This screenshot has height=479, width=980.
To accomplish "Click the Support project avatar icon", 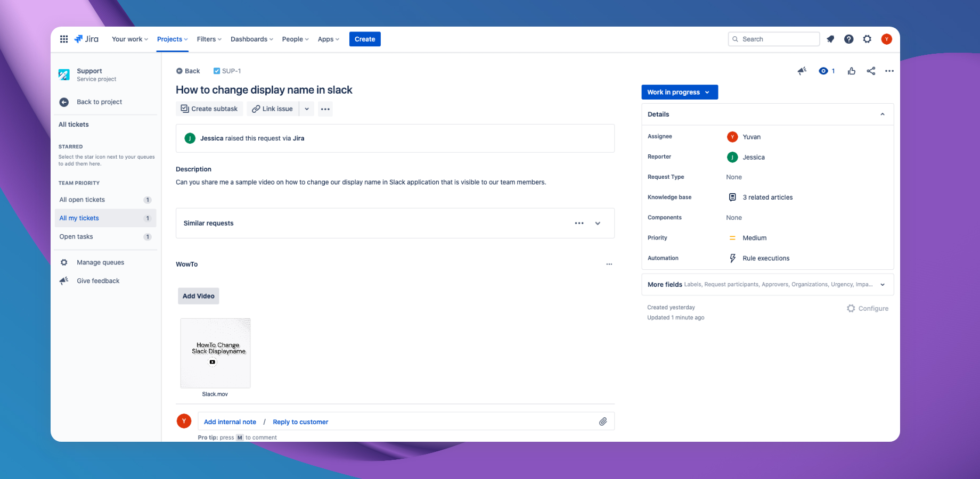I will coord(64,75).
